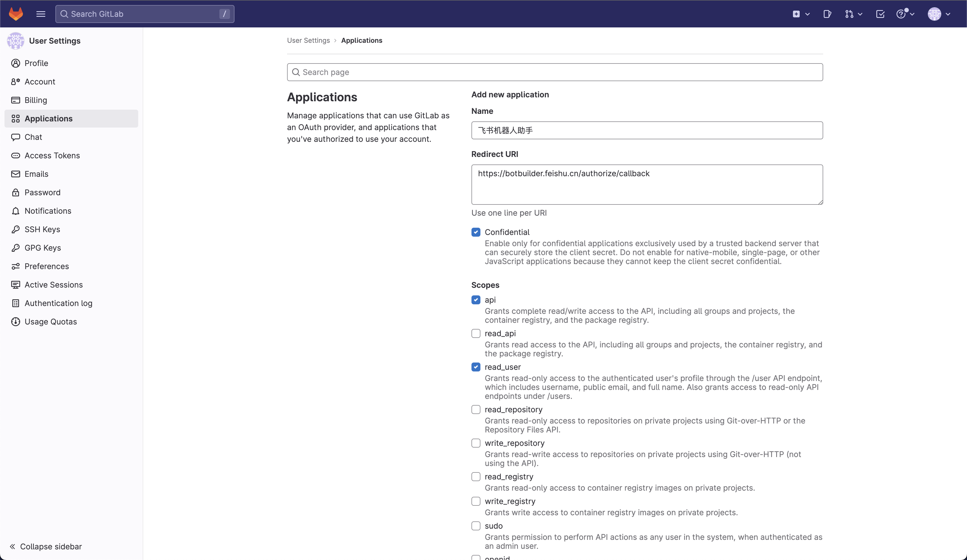Click the Chat sidebar entry
The height and width of the screenshot is (560, 967).
pos(71,137)
